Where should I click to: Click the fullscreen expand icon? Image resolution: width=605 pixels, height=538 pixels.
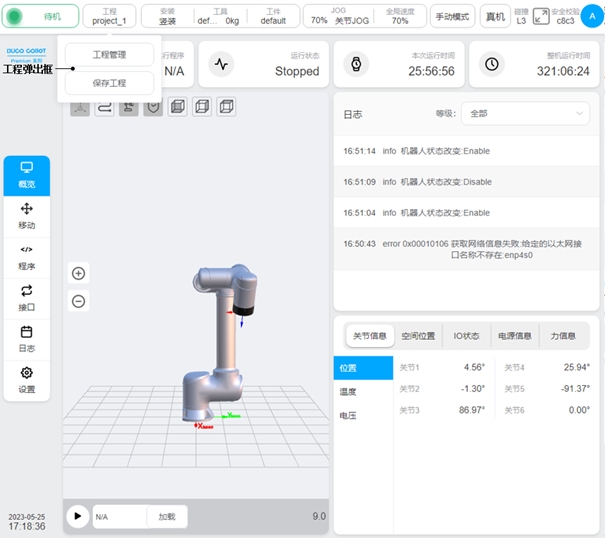541,16
